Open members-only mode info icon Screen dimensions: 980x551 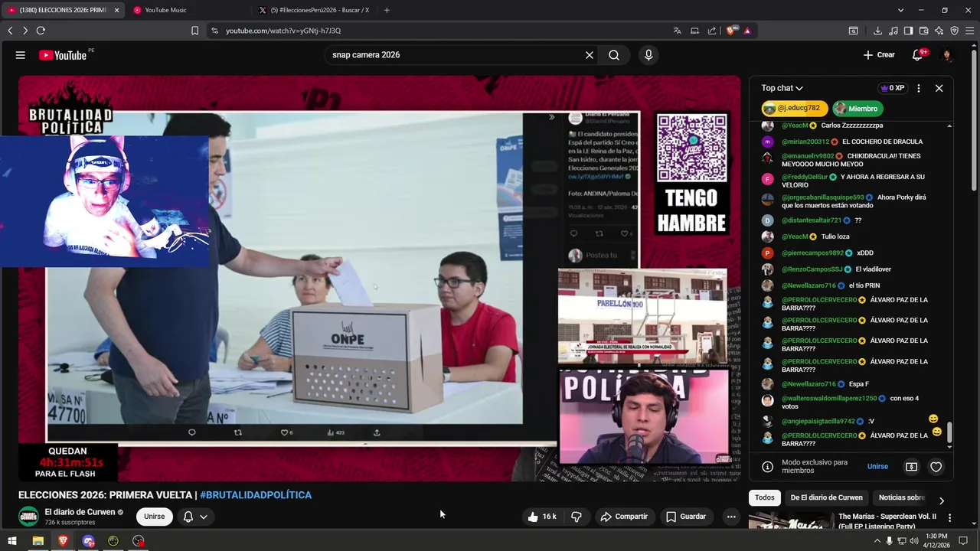click(x=767, y=467)
